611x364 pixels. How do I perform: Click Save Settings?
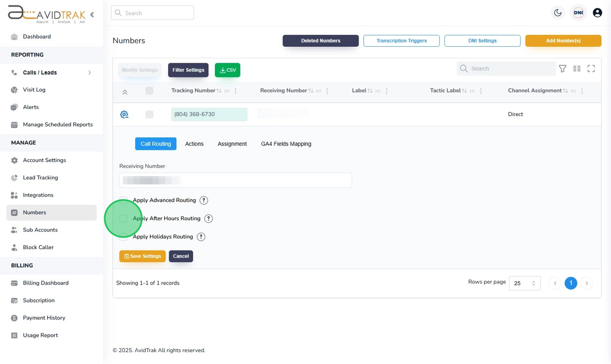pyautogui.click(x=142, y=256)
